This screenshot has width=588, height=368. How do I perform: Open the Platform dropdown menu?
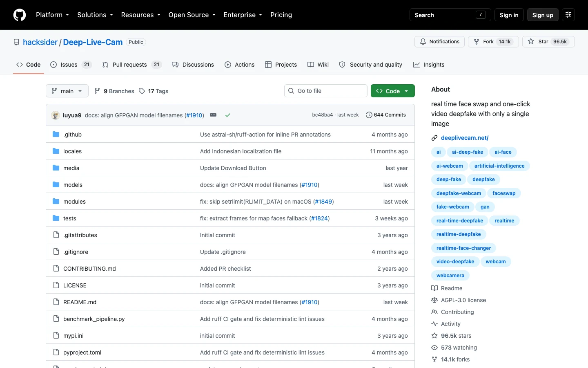52,15
